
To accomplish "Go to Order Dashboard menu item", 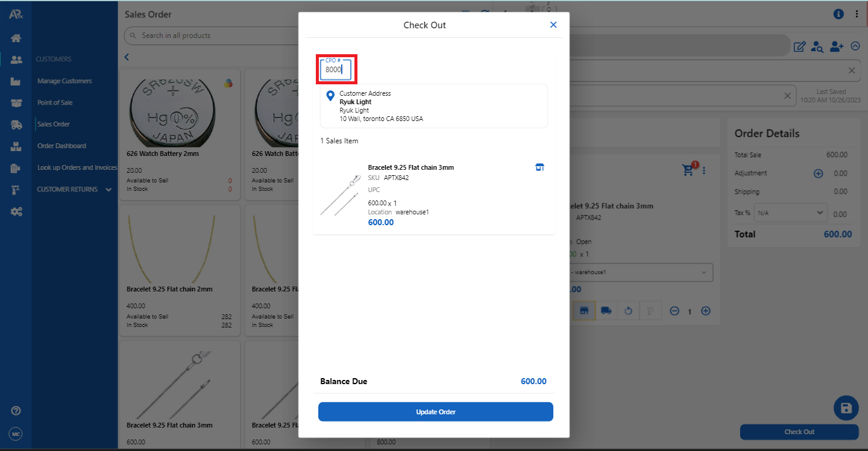I will [61, 146].
